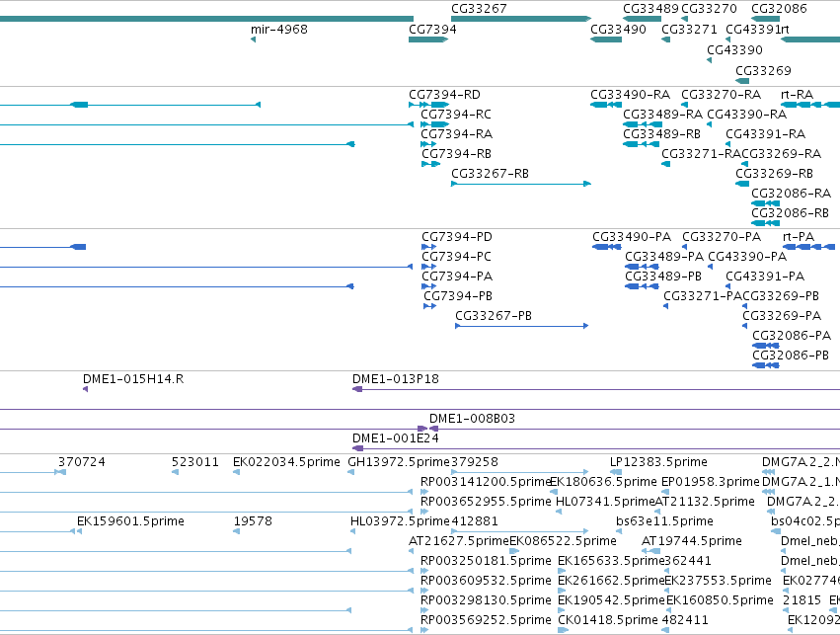Select the CG33489-PA protein label

coord(664,257)
